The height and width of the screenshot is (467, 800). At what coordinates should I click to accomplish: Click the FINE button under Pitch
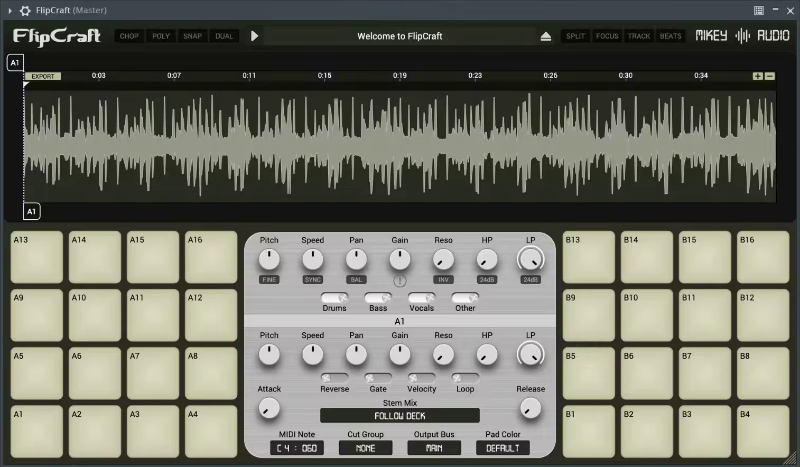click(x=269, y=280)
